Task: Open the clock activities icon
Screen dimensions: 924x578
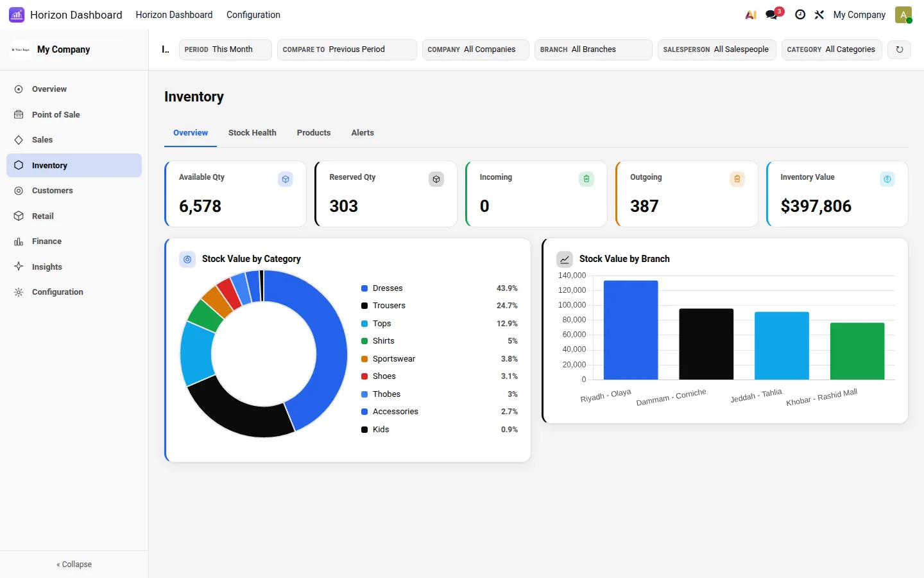Action: pos(800,15)
